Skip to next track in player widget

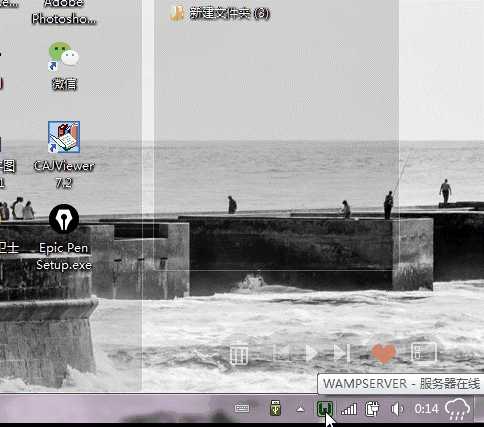pos(342,353)
